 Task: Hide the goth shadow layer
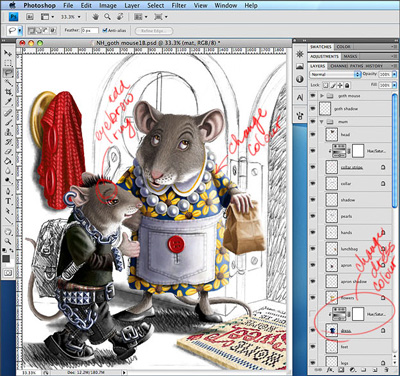click(313, 109)
